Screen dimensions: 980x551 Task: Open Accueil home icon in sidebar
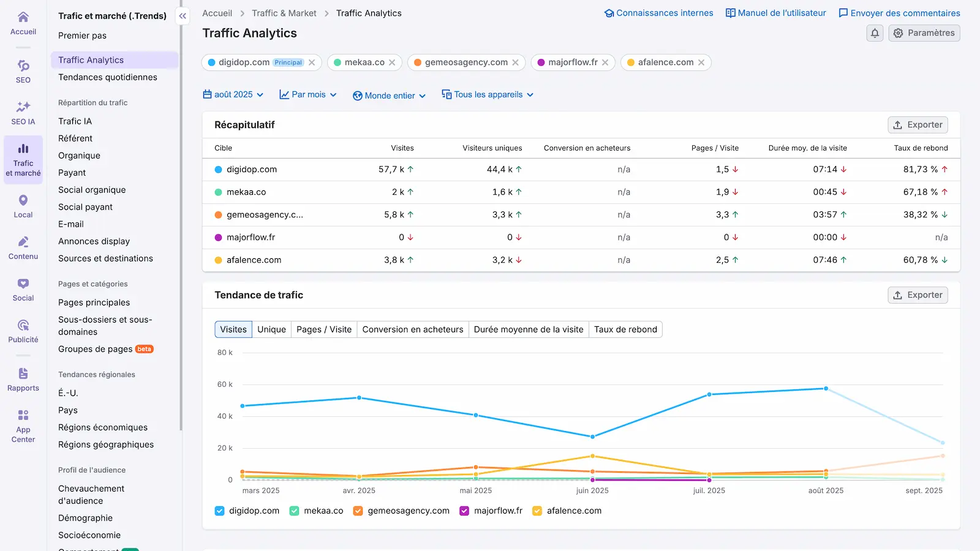coord(23,17)
